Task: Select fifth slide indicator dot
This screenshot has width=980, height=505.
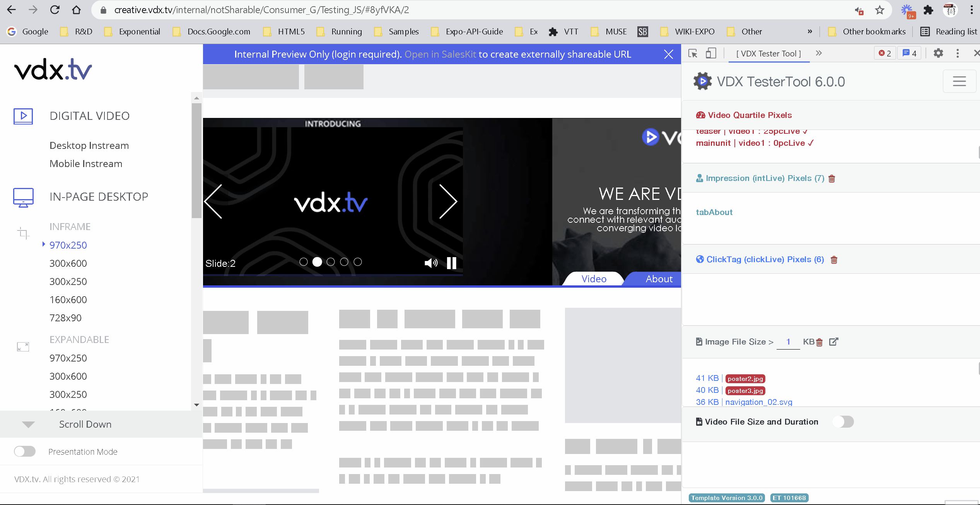Action: click(358, 262)
